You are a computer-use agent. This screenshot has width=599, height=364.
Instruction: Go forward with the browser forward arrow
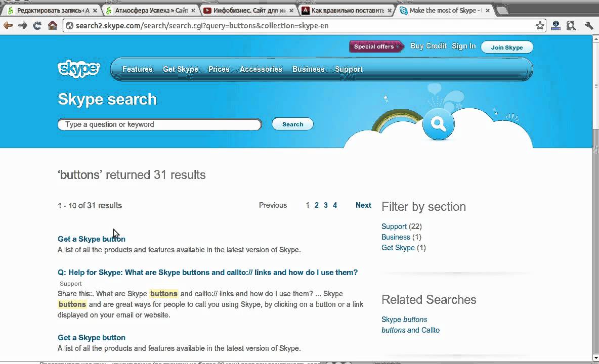point(23,26)
